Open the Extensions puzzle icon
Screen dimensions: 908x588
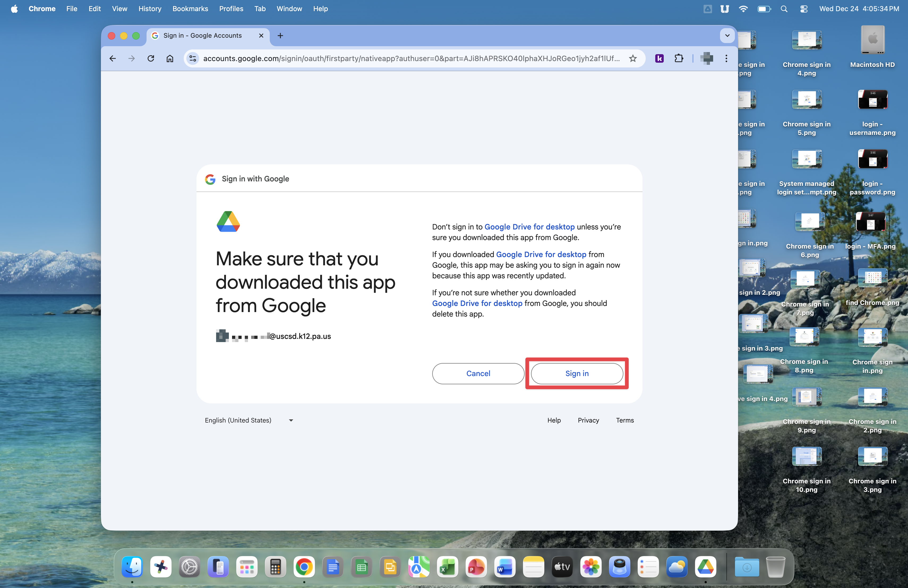pos(679,58)
